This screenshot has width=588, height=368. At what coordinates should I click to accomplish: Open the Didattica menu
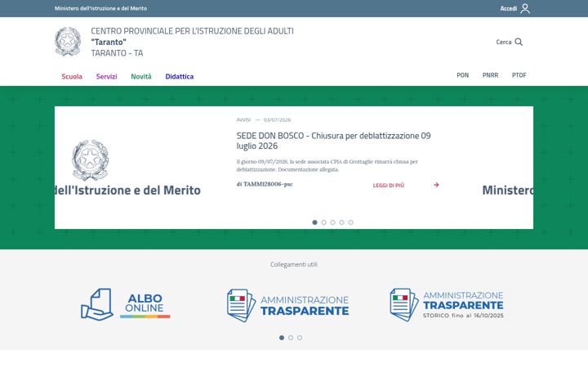(179, 76)
